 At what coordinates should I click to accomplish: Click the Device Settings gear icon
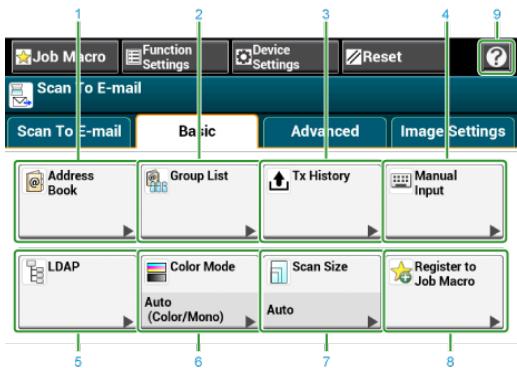[244, 57]
